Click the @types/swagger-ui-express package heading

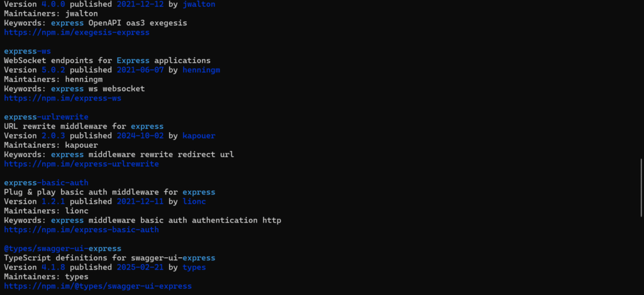[62, 249]
